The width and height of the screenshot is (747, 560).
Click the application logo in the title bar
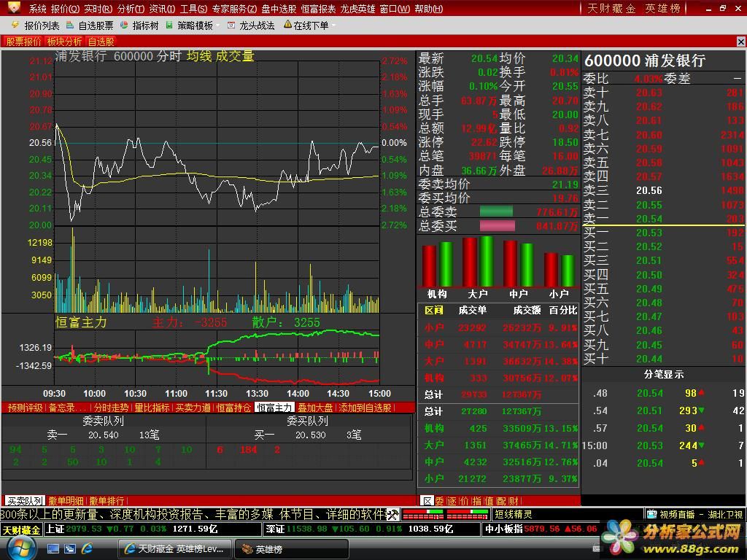15,7
